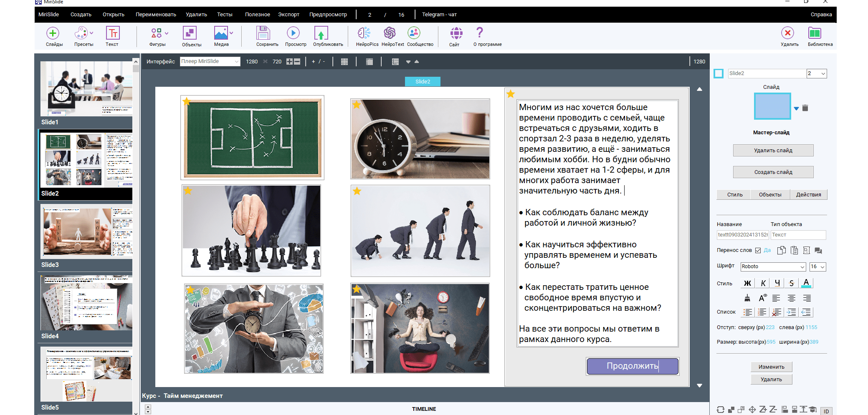Viewport: 868px width, 415px height.
Task: Click the Удалить слайд button
Action: point(773,151)
